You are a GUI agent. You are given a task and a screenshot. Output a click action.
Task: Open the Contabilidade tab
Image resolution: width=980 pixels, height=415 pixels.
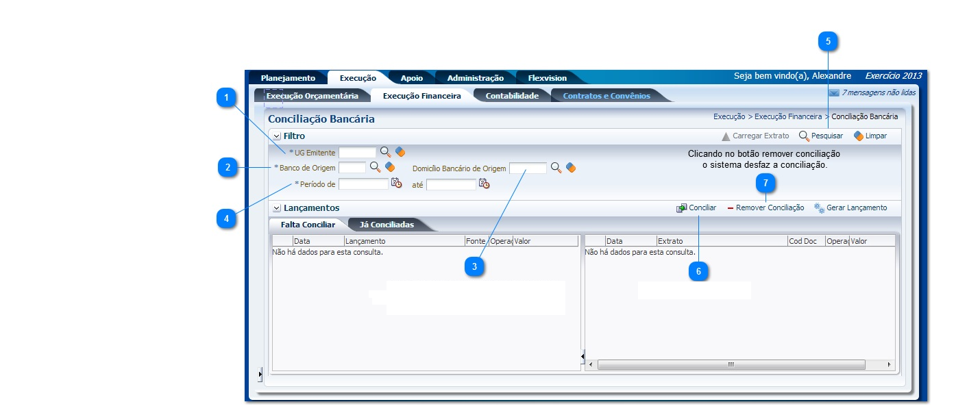click(511, 96)
